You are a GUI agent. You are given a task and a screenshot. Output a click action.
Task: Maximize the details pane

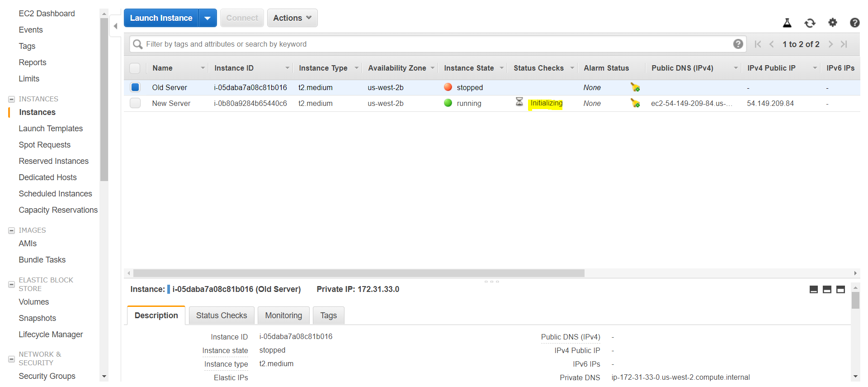840,290
